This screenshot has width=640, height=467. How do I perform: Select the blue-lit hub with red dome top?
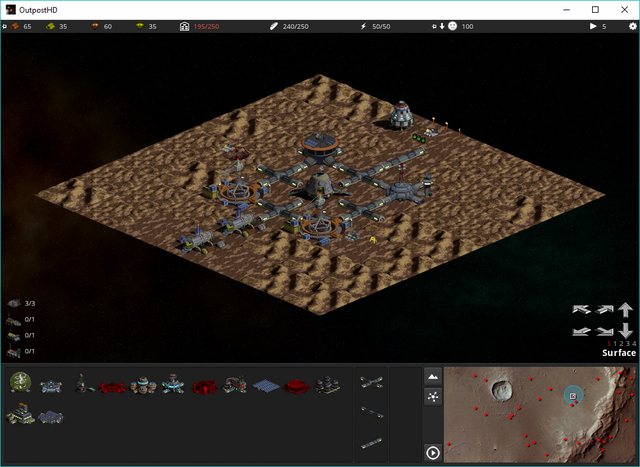173,384
